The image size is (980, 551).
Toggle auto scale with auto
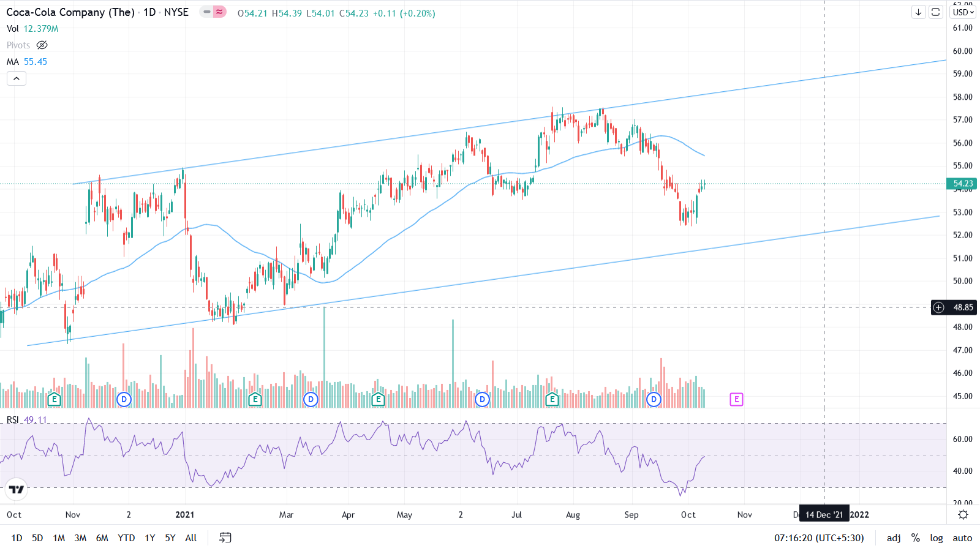coord(962,538)
